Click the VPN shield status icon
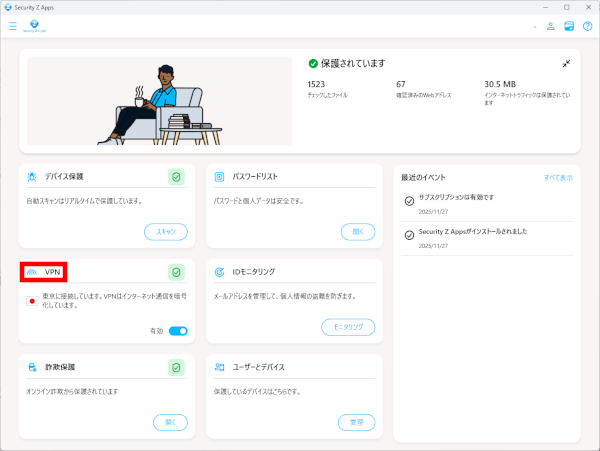 (176, 272)
